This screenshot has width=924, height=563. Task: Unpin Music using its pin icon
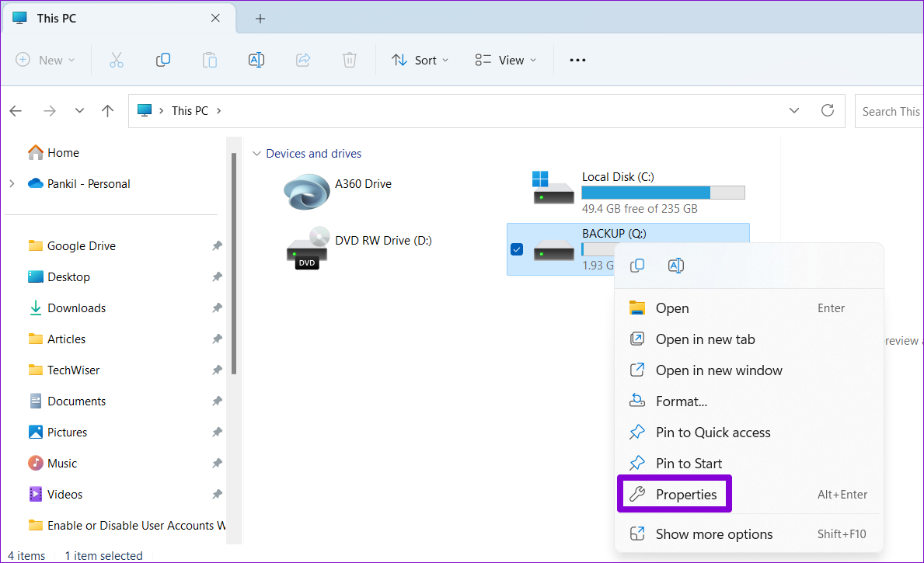pos(218,464)
